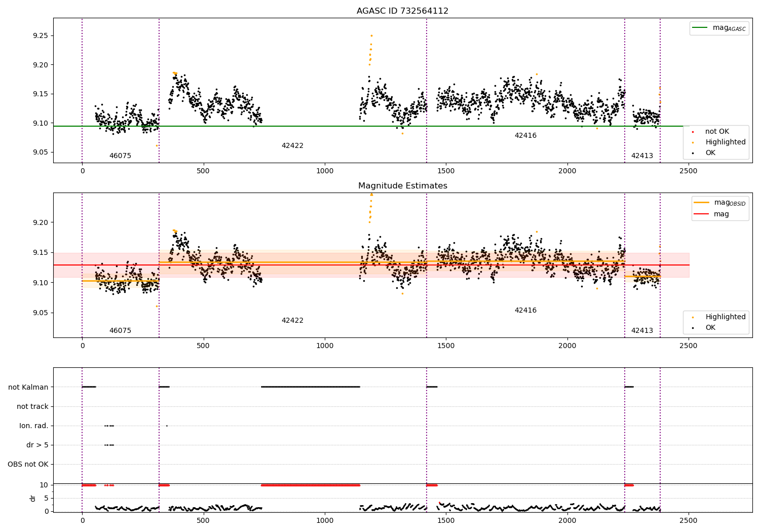Click the 2500 x-tick under top panel

[x=689, y=171]
